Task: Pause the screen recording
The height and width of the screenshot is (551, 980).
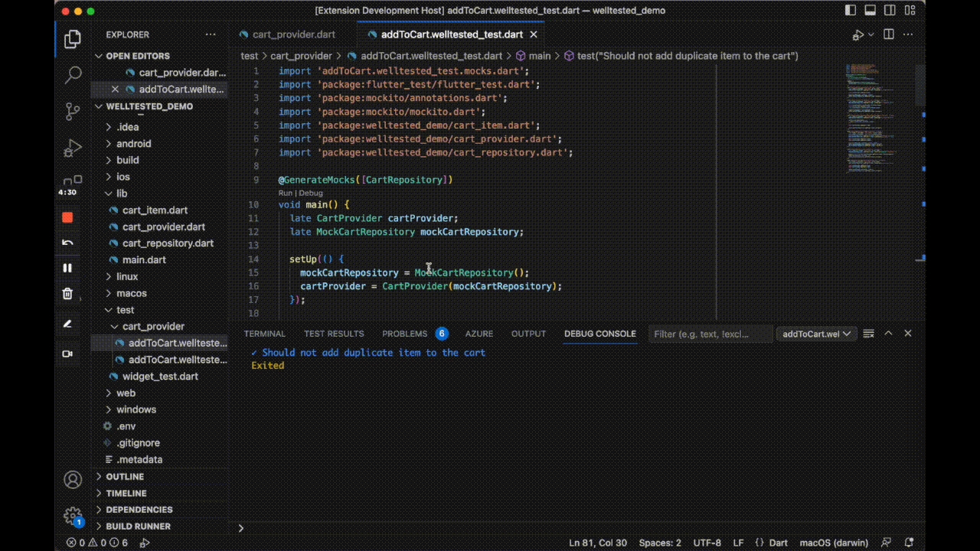Action: click(67, 268)
